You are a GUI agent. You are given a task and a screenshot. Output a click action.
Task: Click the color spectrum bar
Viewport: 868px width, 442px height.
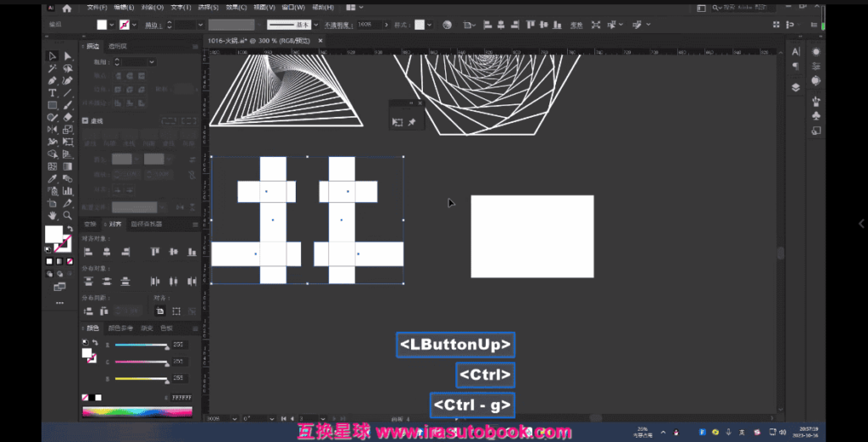point(136,412)
